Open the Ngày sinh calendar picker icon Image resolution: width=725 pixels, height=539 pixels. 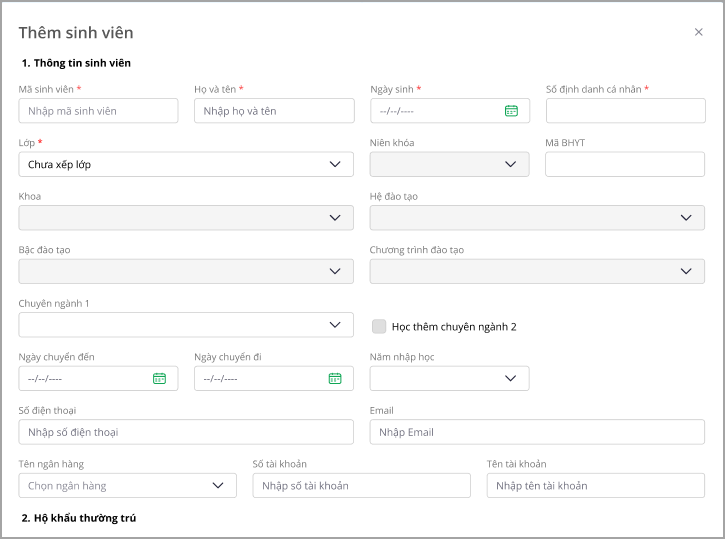coord(511,111)
